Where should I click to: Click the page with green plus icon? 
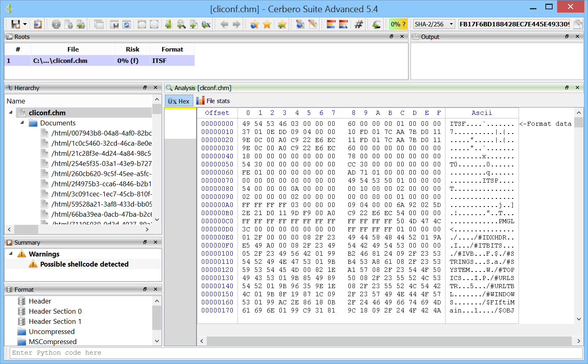point(194,24)
